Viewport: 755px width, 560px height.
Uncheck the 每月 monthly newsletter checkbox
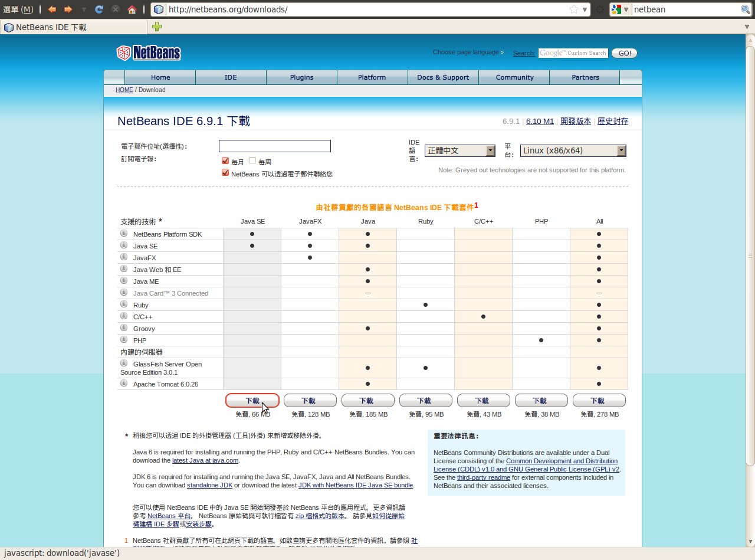(225, 161)
